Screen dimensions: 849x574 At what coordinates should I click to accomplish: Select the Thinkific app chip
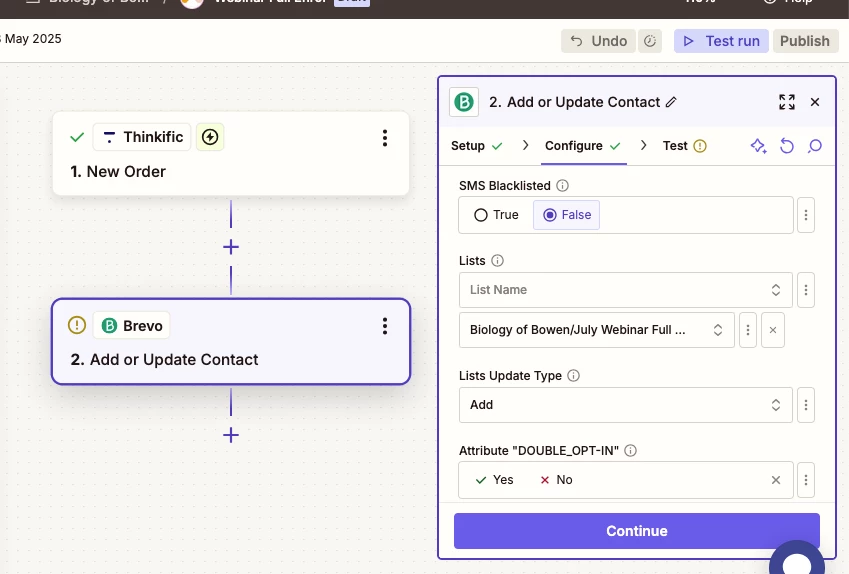click(142, 137)
